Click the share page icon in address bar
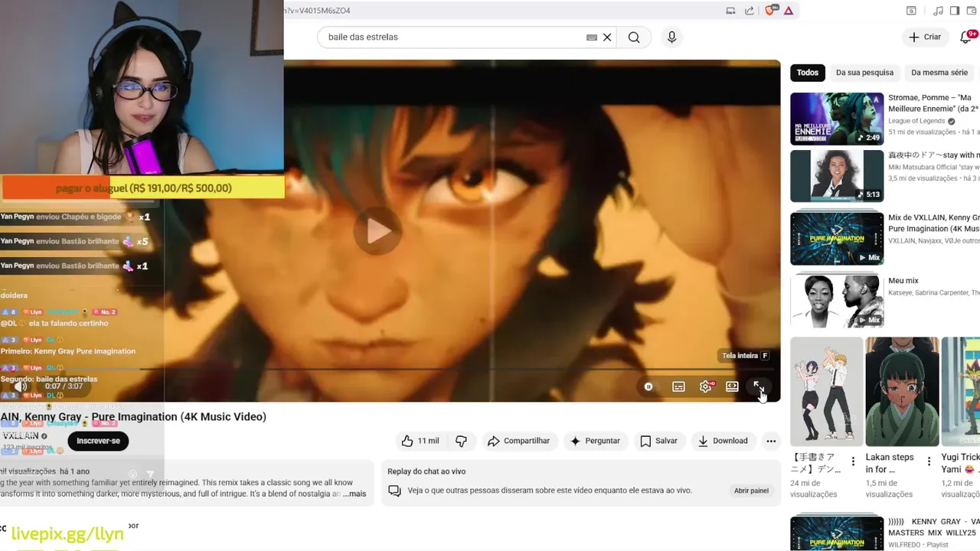This screenshot has width=980, height=551. pos(751,11)
